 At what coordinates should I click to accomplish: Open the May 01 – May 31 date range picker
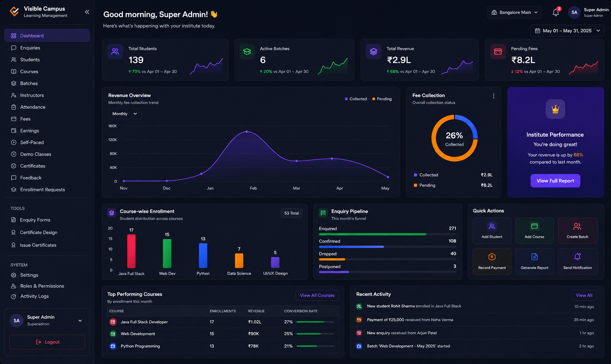point(567,31)
